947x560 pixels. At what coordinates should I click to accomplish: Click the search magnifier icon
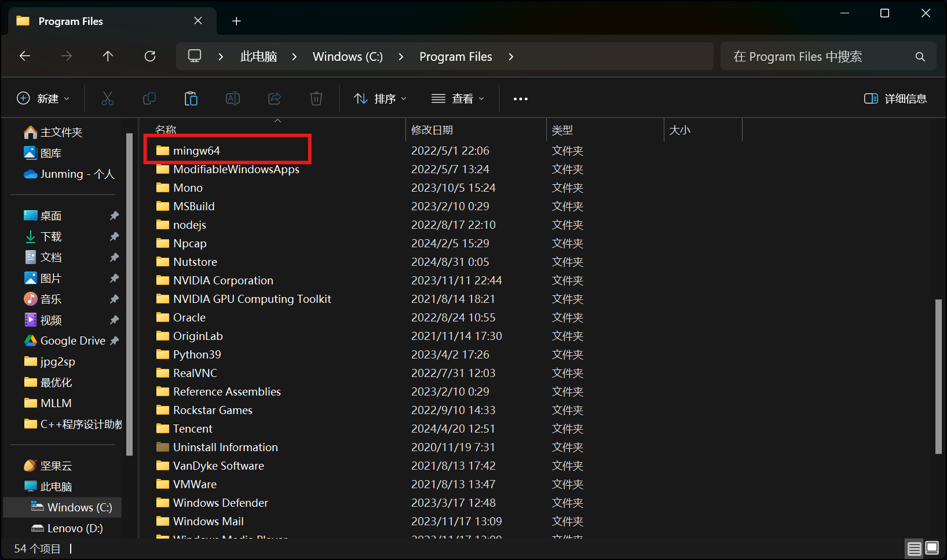pyautogui.click(x=920, y=57)
